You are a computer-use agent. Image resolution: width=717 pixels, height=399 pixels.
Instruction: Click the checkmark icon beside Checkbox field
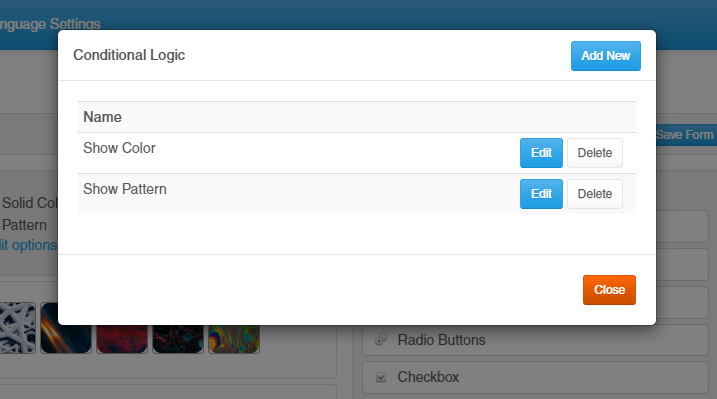pos(381,377)
